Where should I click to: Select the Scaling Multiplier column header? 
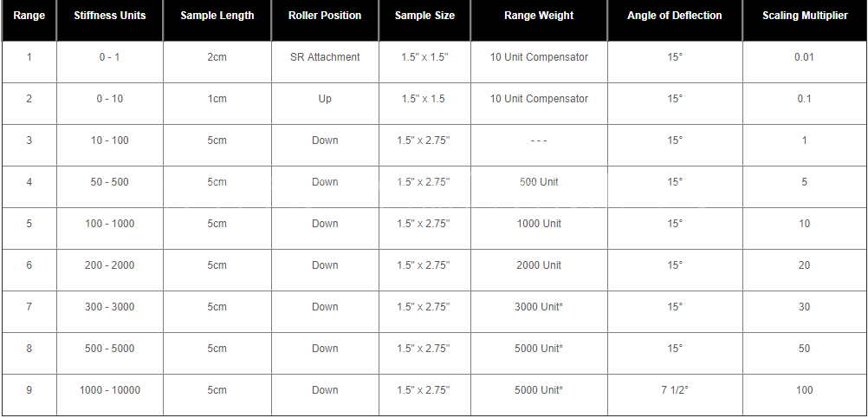[805, 16]
